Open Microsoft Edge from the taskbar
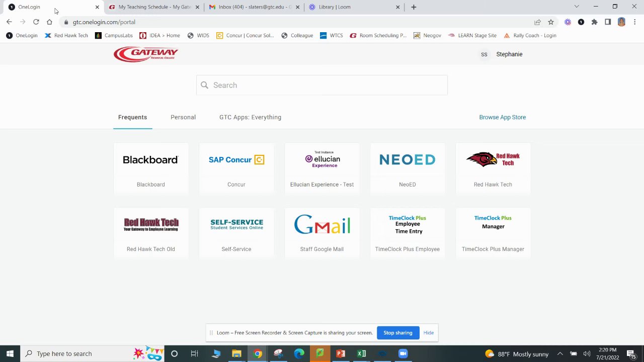This screenshot has height=362, width=644. point(299,353)
